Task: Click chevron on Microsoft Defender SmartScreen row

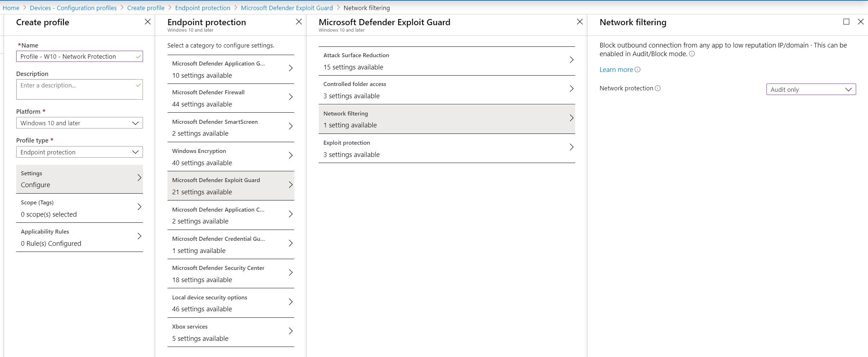Action: click(x=291, y=126)
